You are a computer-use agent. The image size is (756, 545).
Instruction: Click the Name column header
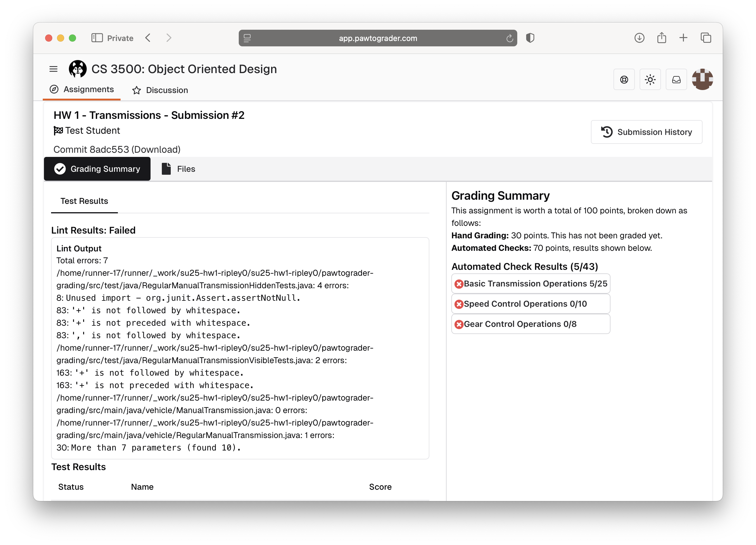[142, 487]
